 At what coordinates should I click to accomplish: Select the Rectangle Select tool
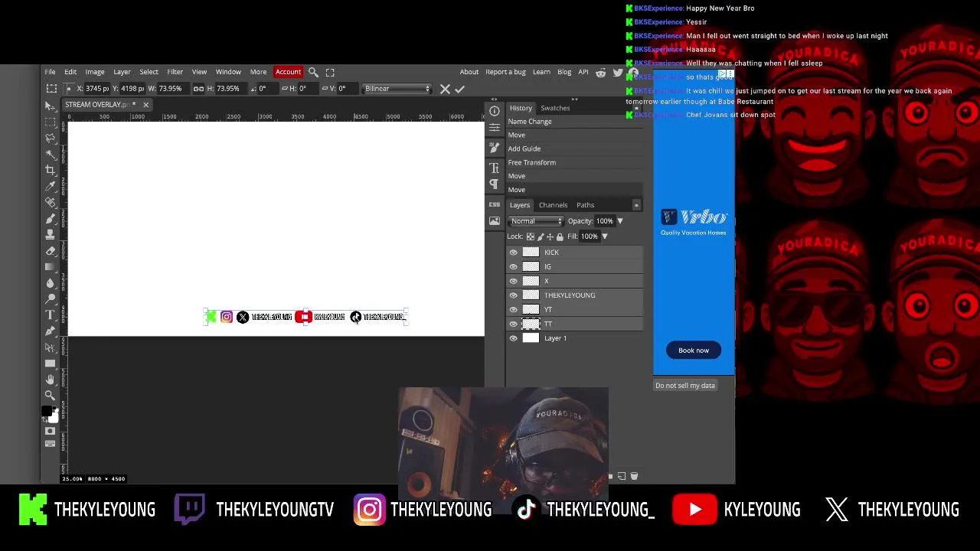coord(50,122)
